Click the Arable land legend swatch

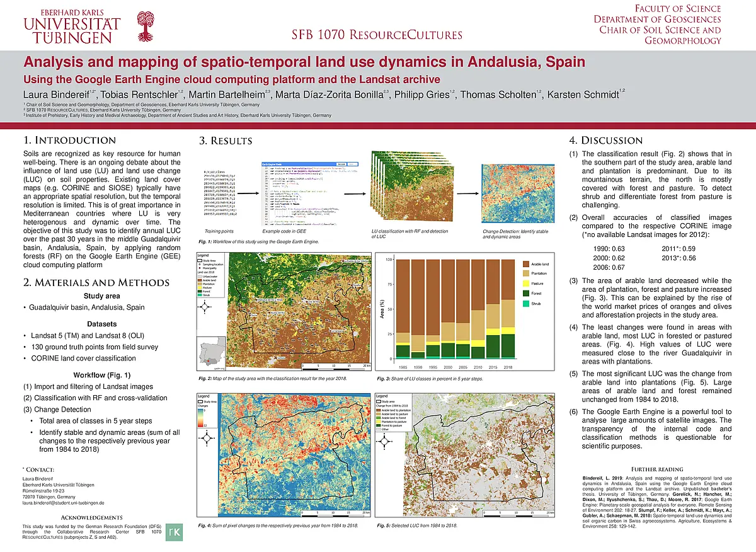526,263
